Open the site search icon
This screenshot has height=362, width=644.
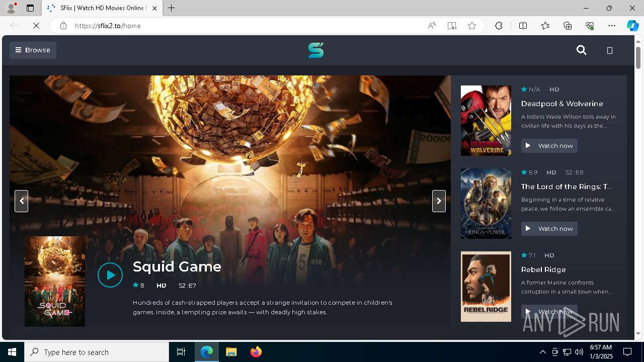click(582, 50)
